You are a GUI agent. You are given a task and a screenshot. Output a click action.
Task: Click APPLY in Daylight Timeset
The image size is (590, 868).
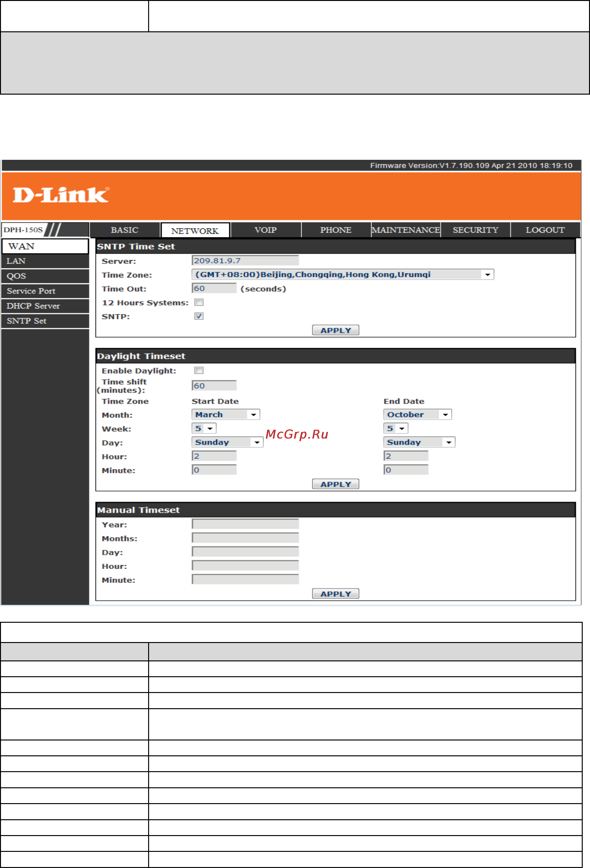tap(336, 484)
